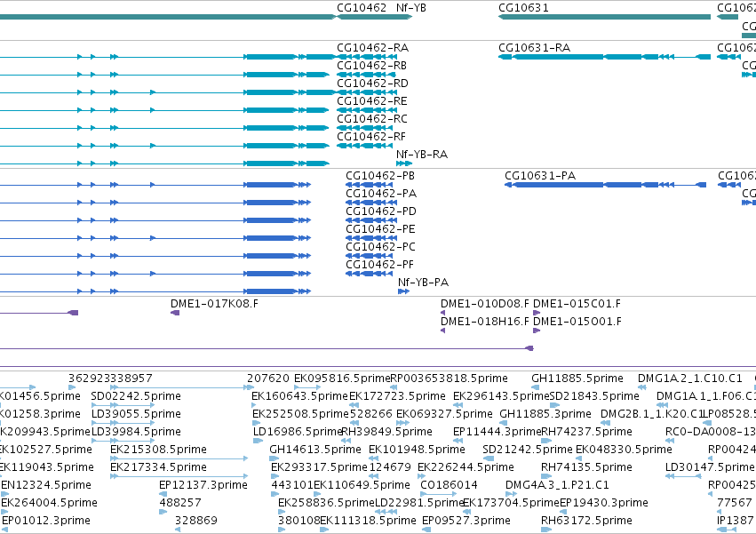
Task: Click the CG10631 gene label
Action: click(523, 8)
